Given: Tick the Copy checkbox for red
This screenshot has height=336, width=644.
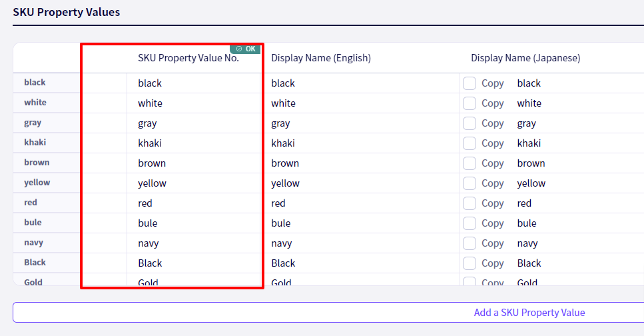Looking at the screenshot, I should pos(470,203).
